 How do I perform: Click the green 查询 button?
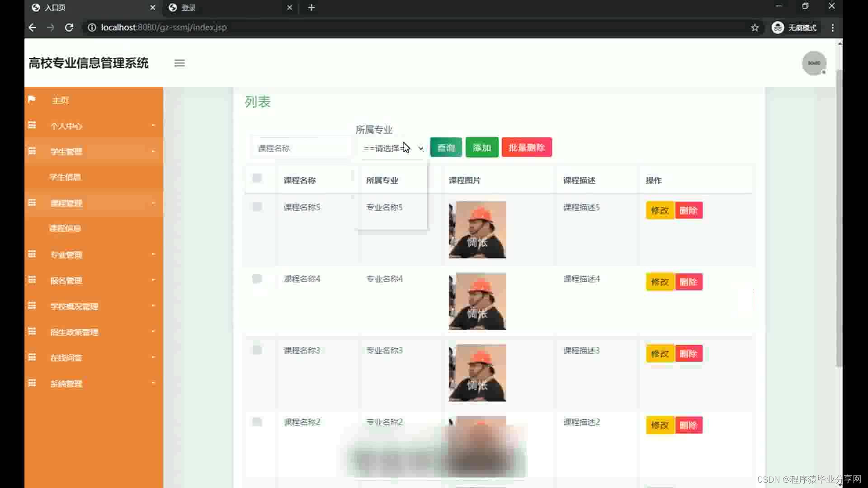[x=446, y=148]
